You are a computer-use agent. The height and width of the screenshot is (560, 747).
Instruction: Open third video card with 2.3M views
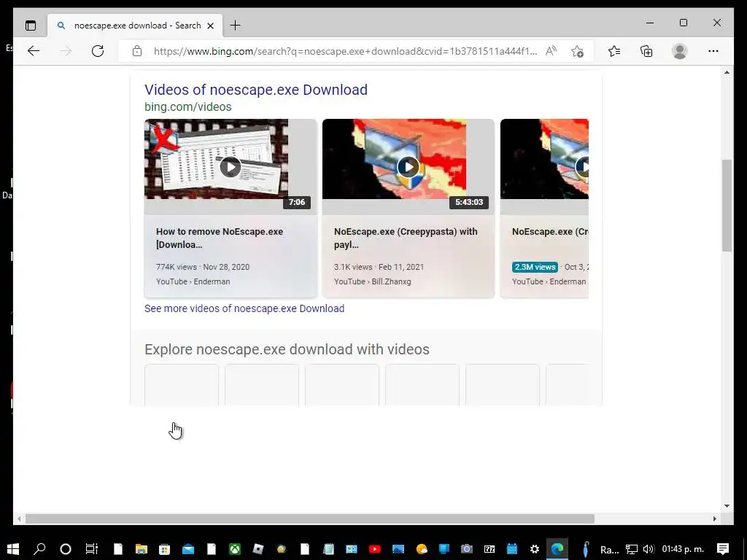544,208
